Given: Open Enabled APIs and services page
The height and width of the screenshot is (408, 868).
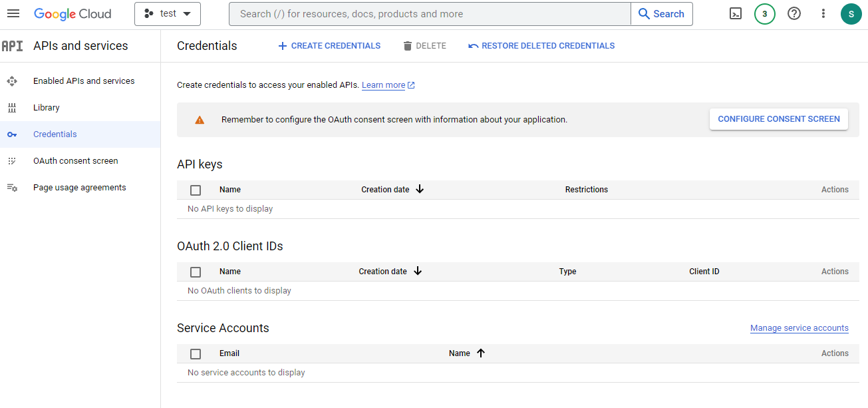Looking at the screenshot, I should click(x=80, y=81).
